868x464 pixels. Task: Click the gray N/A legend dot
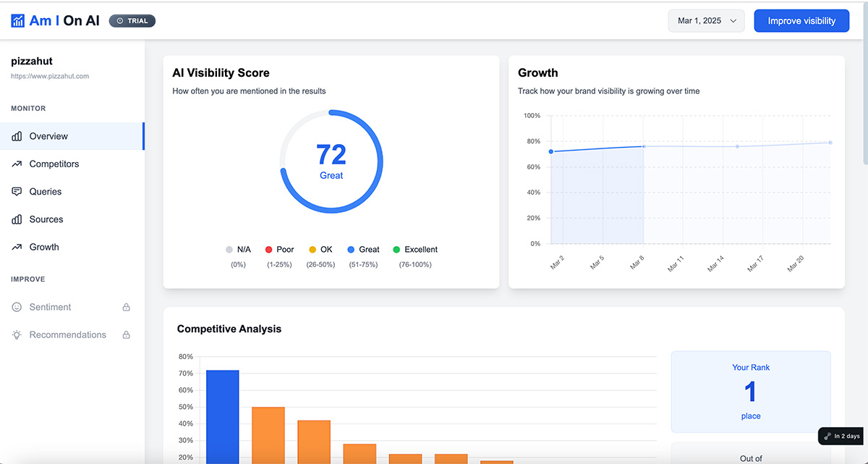[x=229, y=250]
